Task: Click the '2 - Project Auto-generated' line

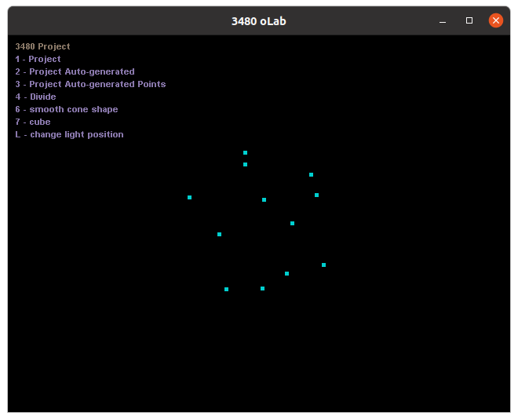Action: (75, 71)
